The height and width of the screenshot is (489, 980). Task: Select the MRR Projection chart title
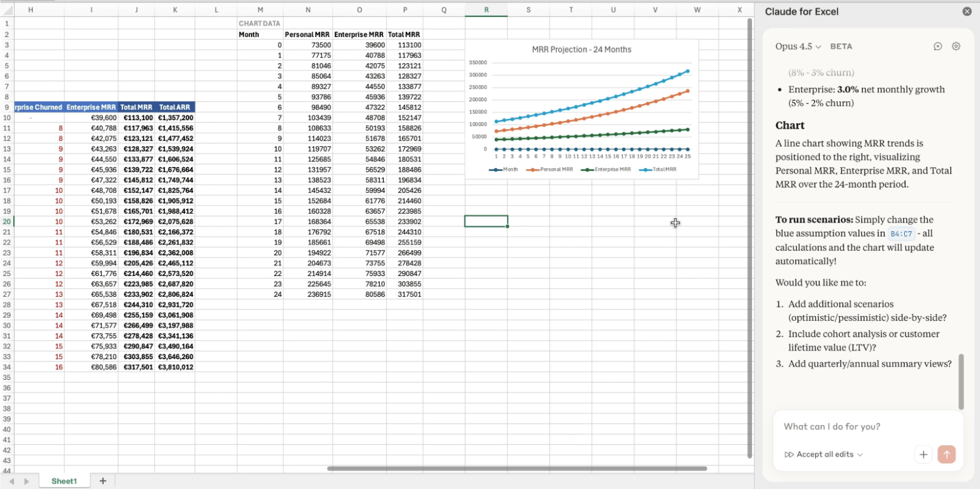[x=581, y=50]
